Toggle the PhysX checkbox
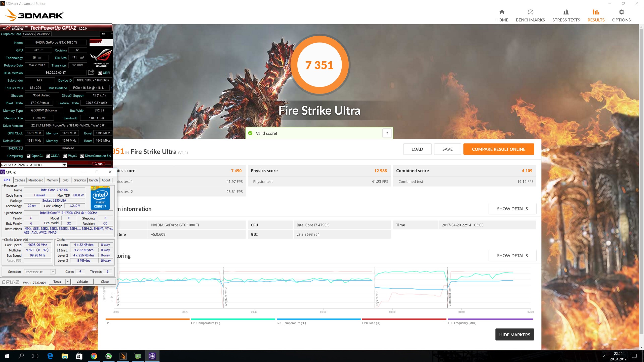The height and width of the screenshot is (362, 644). [65, 156]
